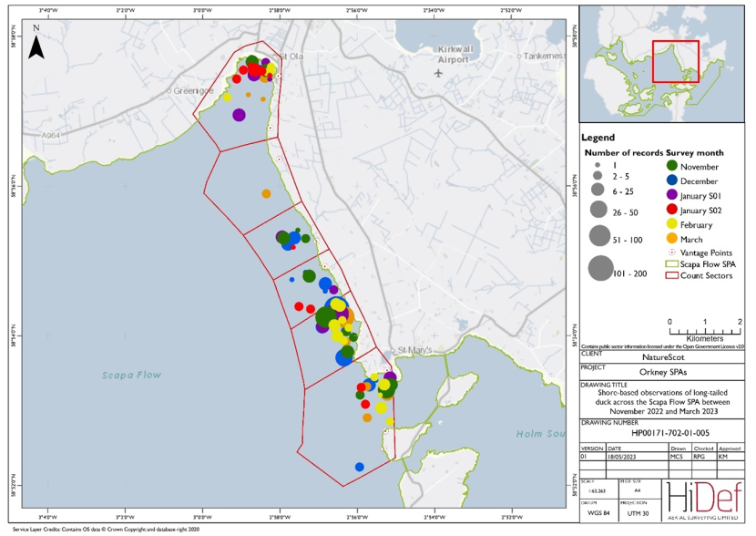Click the March orange legend circle

(x=671, y=238)
